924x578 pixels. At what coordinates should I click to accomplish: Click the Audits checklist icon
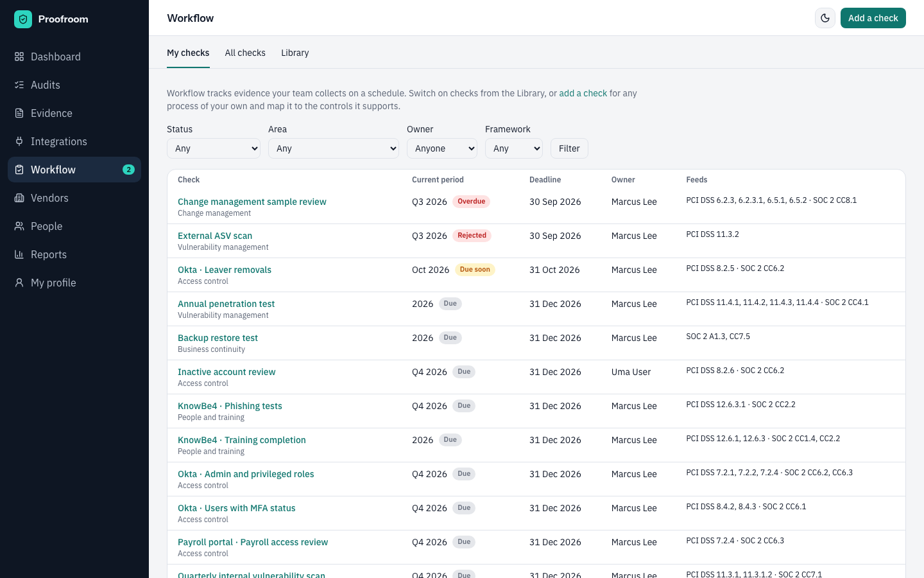(19, 85)
